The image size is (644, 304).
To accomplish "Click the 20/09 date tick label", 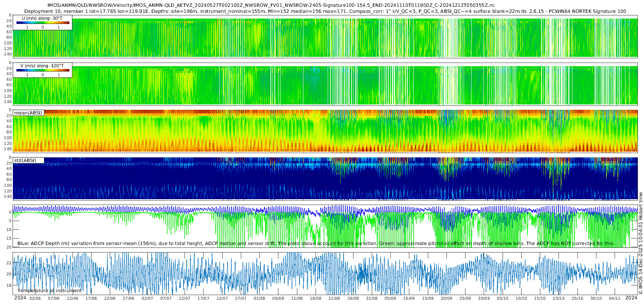I will click(x=447, y=298).
